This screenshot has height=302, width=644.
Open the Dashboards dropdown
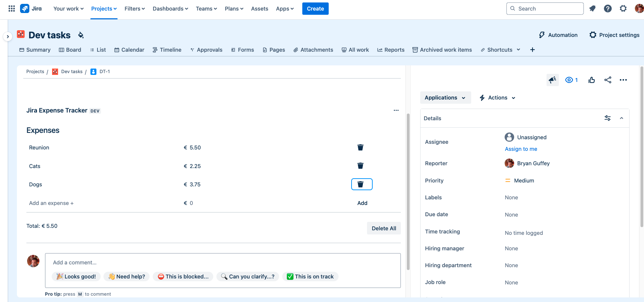point(170,8)
